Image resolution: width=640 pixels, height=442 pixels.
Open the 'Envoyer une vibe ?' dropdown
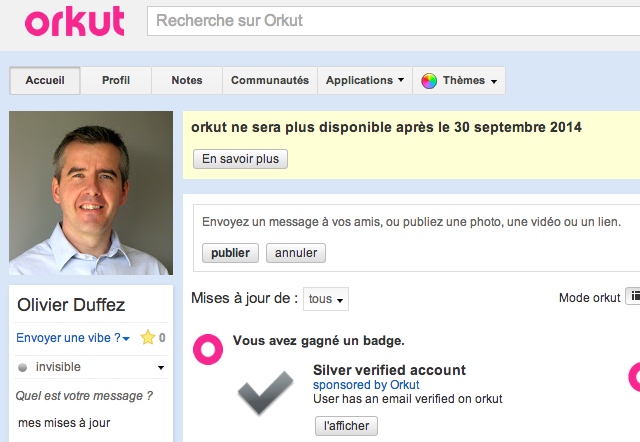(x=73, y=338)
